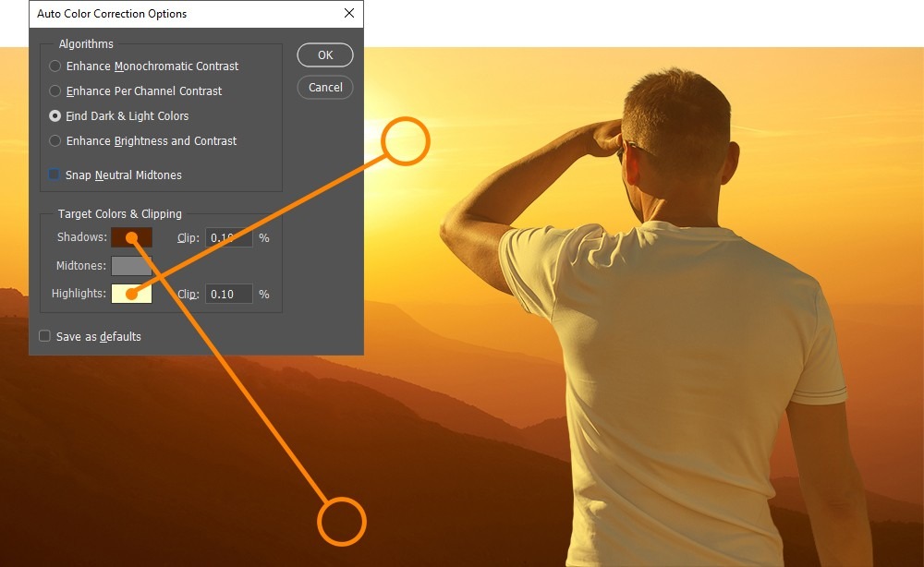Click the 'Target Colors & Clipping' heading
924x567 pixels.
pos(119,213)
